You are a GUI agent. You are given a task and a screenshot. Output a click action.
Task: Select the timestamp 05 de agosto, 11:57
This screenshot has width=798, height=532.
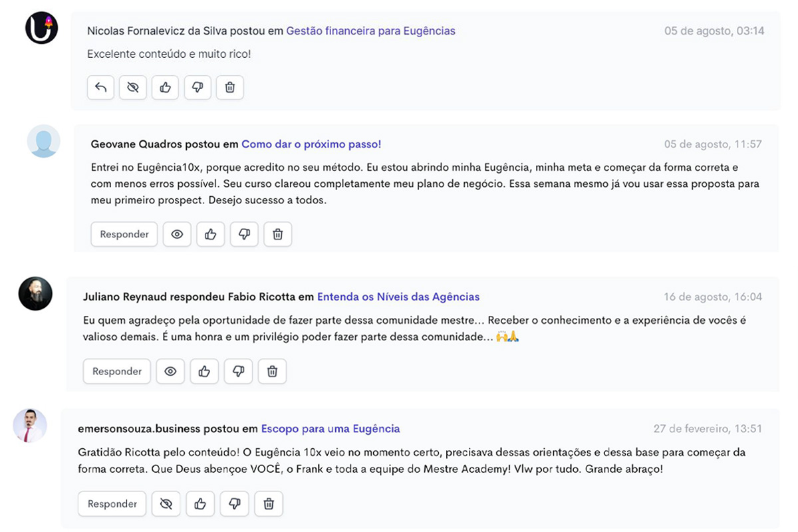click(713, 144)
